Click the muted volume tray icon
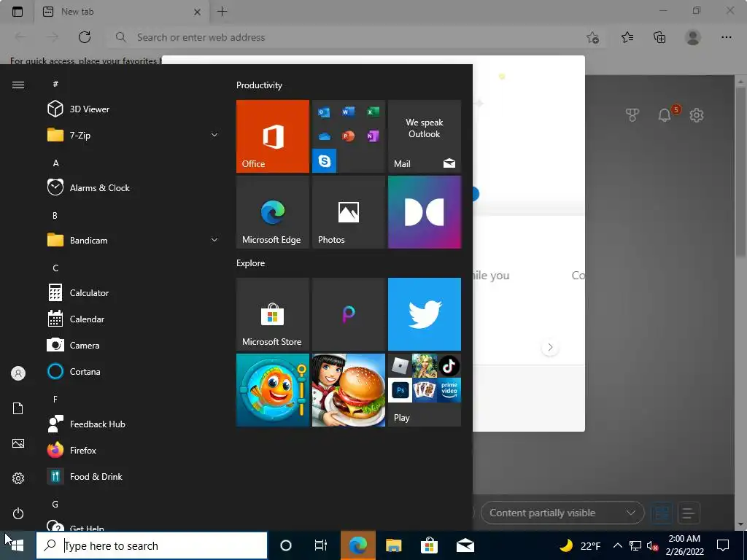Viewport: 747px width, 560px height. 652,545
